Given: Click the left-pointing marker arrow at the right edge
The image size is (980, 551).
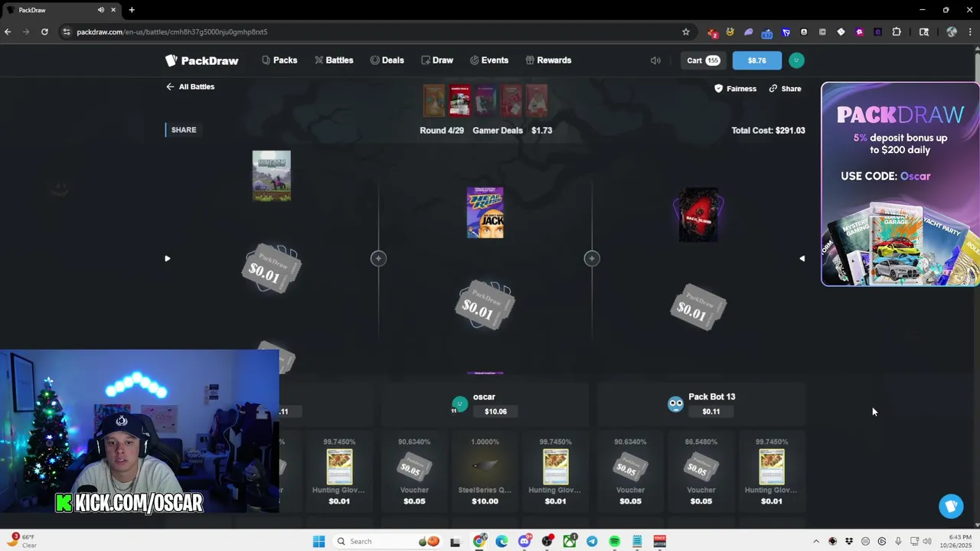Looking at the screenshot, I should point(802,259).
